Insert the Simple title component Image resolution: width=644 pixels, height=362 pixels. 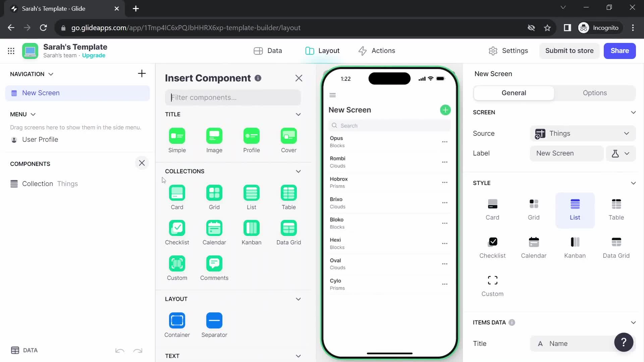tap(177, 140)
